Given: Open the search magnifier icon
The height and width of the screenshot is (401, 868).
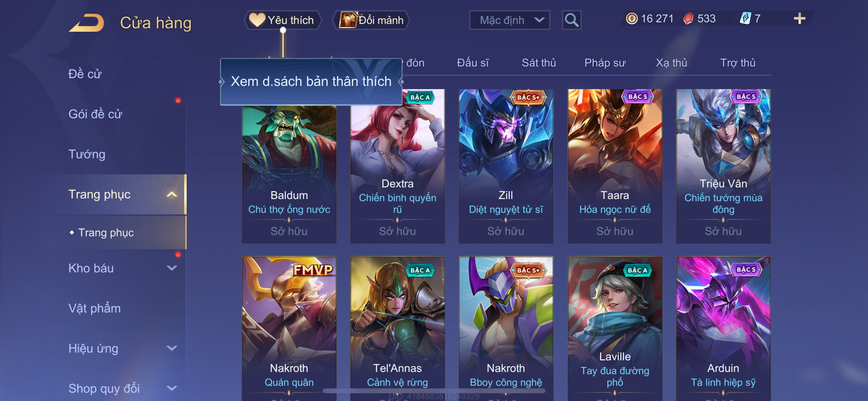Looking at the screenshot, I should point(572,20).
